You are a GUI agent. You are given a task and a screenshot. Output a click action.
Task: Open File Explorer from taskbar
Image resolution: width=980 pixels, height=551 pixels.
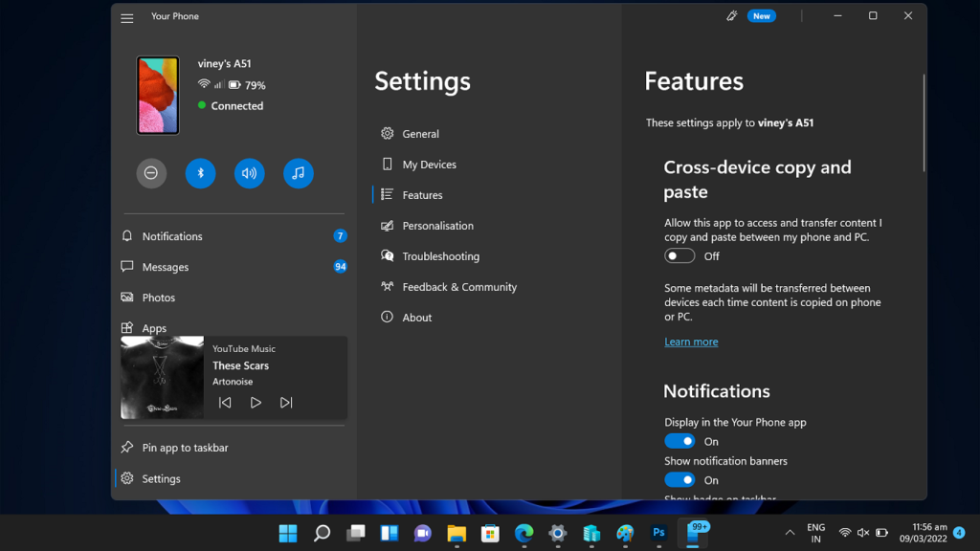(457, 533)
